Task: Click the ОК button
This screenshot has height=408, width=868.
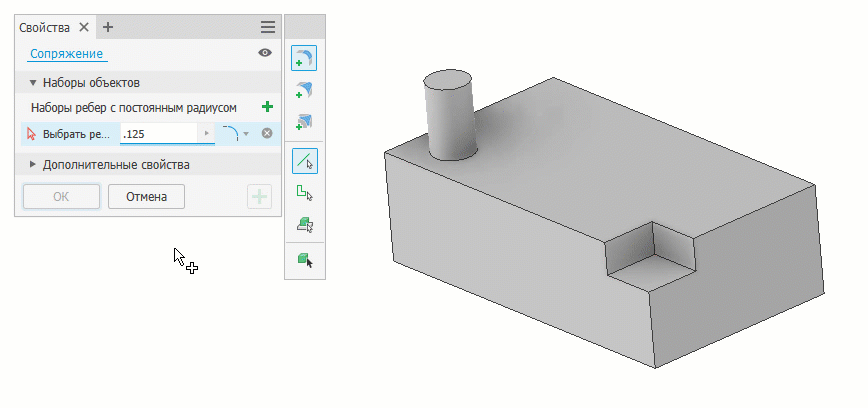Action: click(61, 197)
